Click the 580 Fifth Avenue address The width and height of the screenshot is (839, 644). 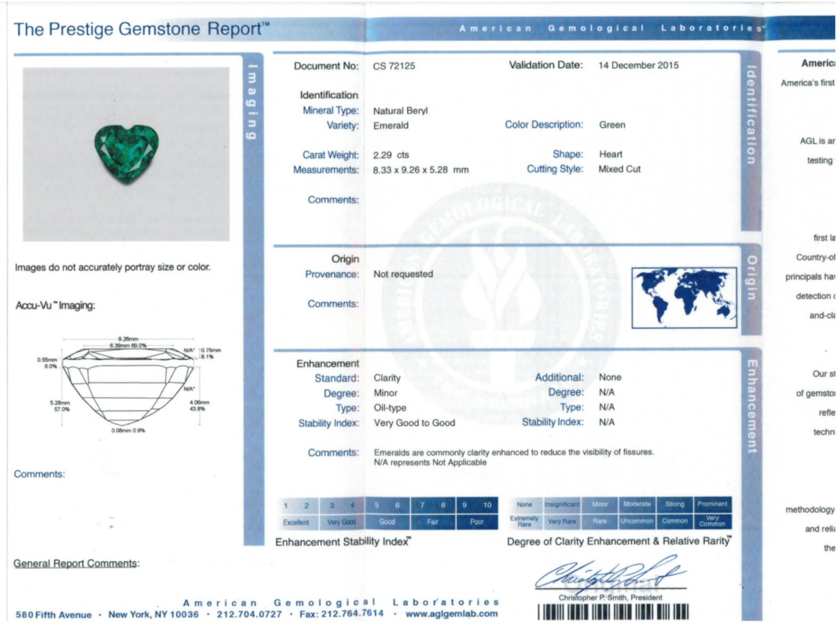(53, 615)
